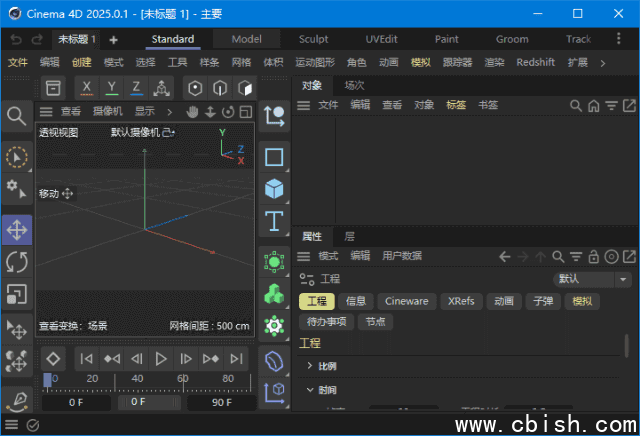Open search with the magnifier icon
This screenshot has width=640, height=436.
17,116
